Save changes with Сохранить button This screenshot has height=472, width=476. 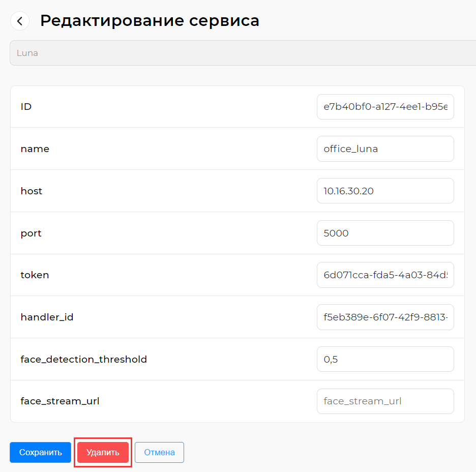(40, 452)
